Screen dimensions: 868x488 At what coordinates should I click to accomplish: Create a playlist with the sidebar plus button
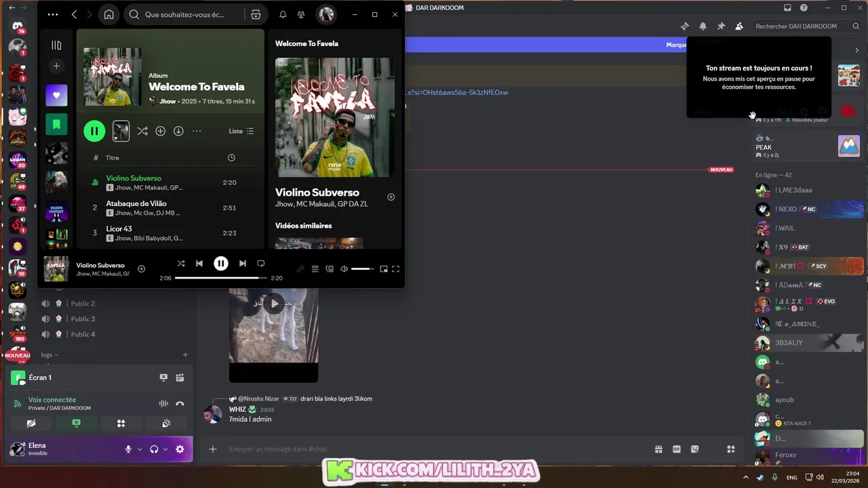[56, 66]
